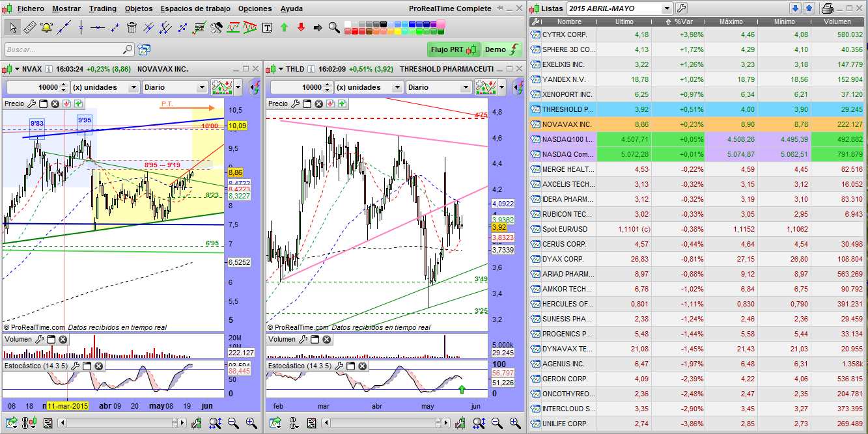Select the vertical line drawing tool
Image resolution: width=868 pixels, height=434 pixels.
point(81,27)
